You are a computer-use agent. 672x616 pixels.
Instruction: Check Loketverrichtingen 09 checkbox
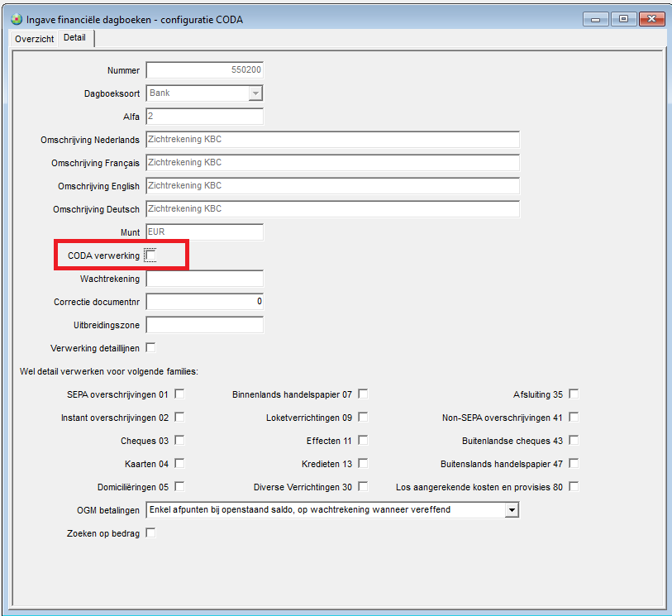pyautogui.click(x=363, y=418)
